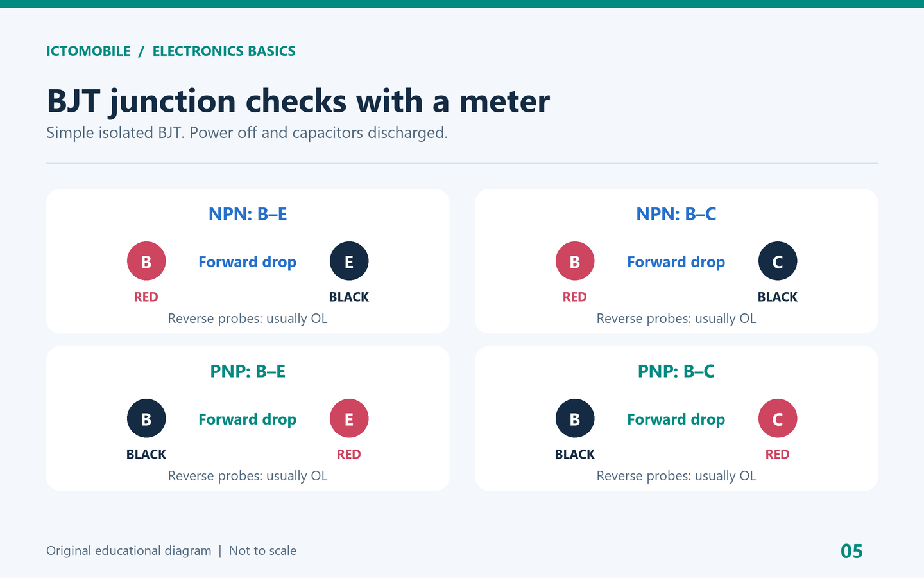924x578 pixels.
Task: Click the red E circle in PNP: B–E card
Action: [x=349, y=419]
